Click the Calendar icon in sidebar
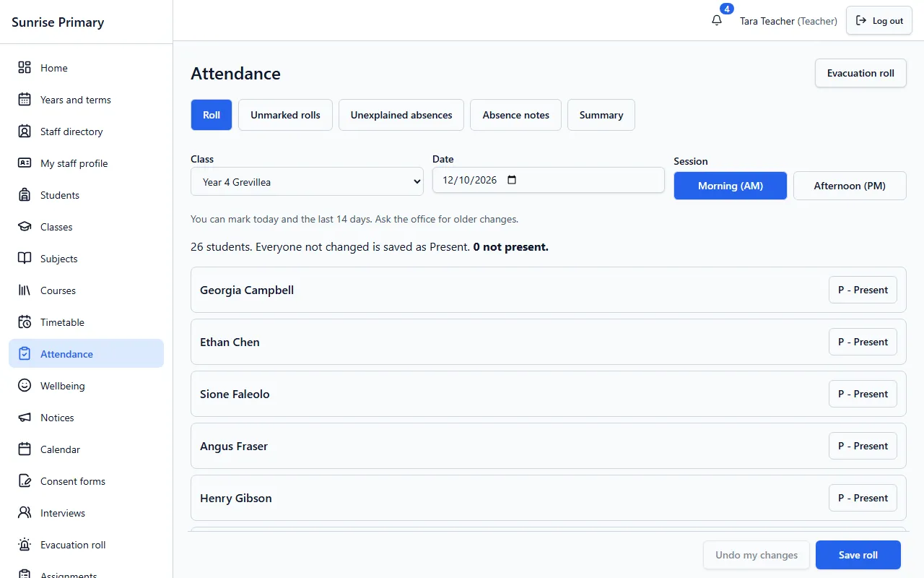 (x=25, y=449)
